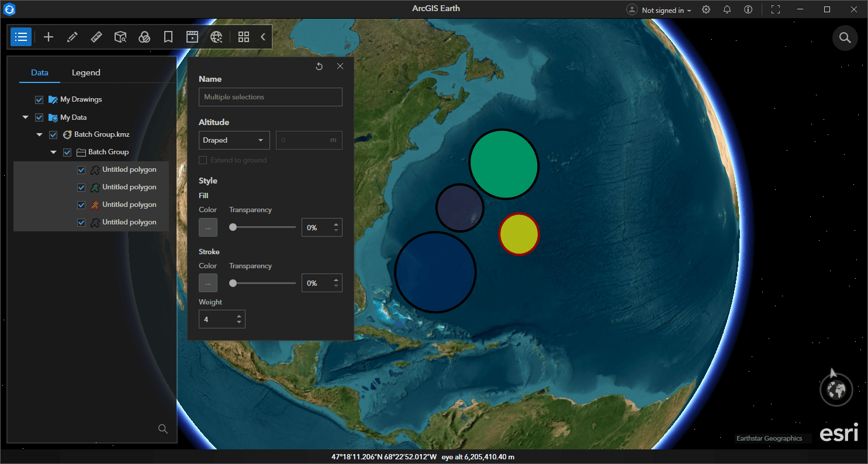Image resolution: width=868 pixels, height=464 pixels.
Task: Uncheck the My Data checkbox
Action: (39, 117)
